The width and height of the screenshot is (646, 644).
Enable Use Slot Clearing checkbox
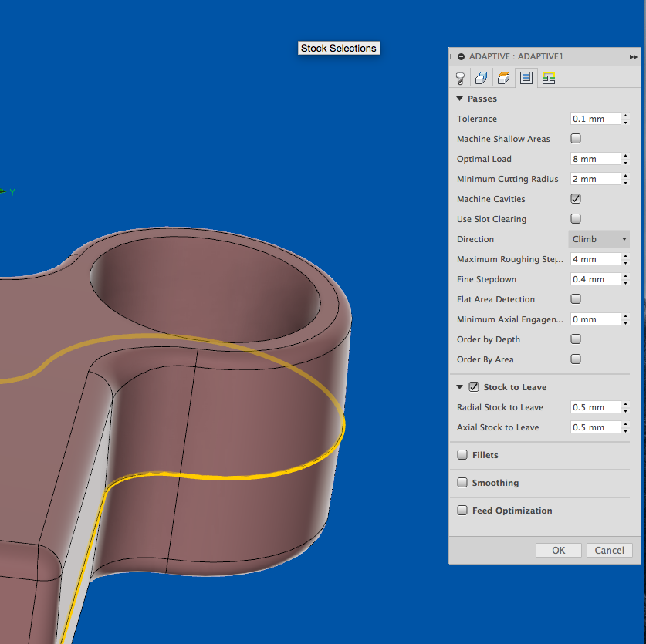pos(576,218)
